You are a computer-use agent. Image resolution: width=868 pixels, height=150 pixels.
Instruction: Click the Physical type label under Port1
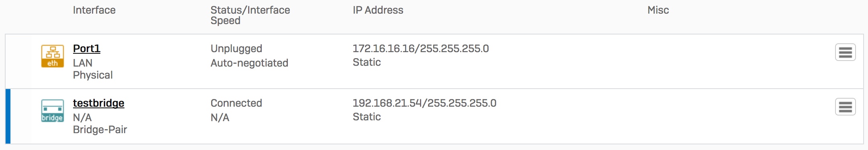(93, 75)
